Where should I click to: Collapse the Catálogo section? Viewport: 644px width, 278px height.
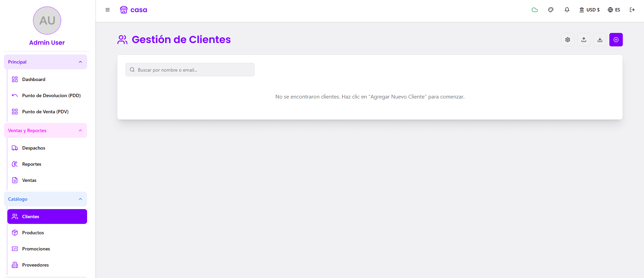coord(45,199)
